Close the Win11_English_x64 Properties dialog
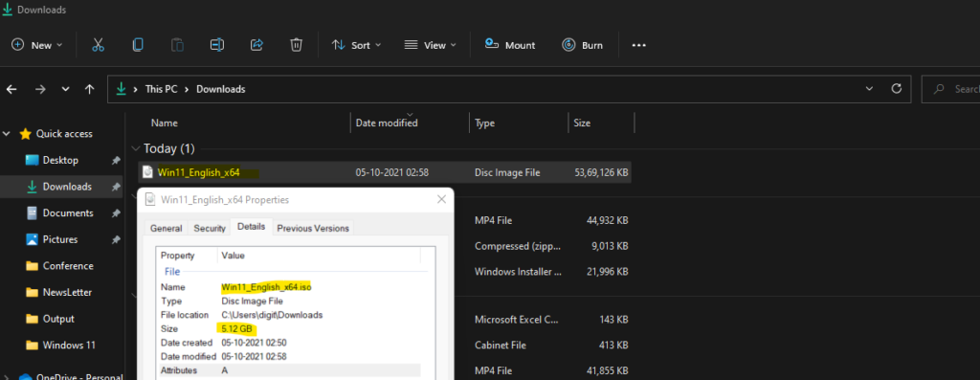980x380 pixels. (x=441, y=199)
